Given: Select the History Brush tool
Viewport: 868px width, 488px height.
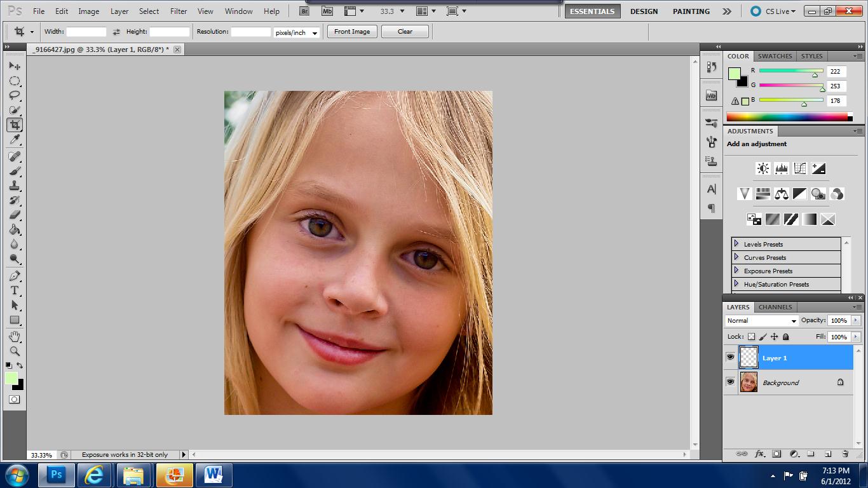Looking at the screenshot, I should [x=15, y=200].
